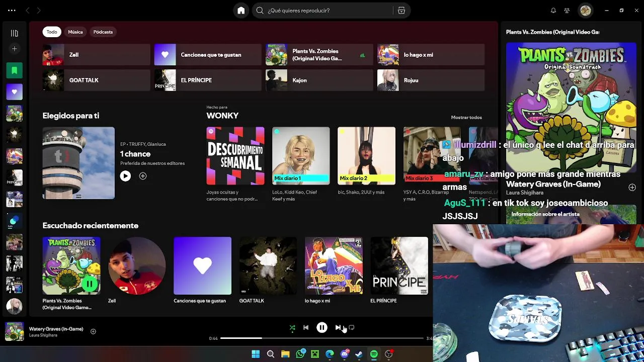The width and height of the screenshot is (644, 362).
Task: Open Steam from taskbar
Action: pyautogui.click(x=359, y=354)
